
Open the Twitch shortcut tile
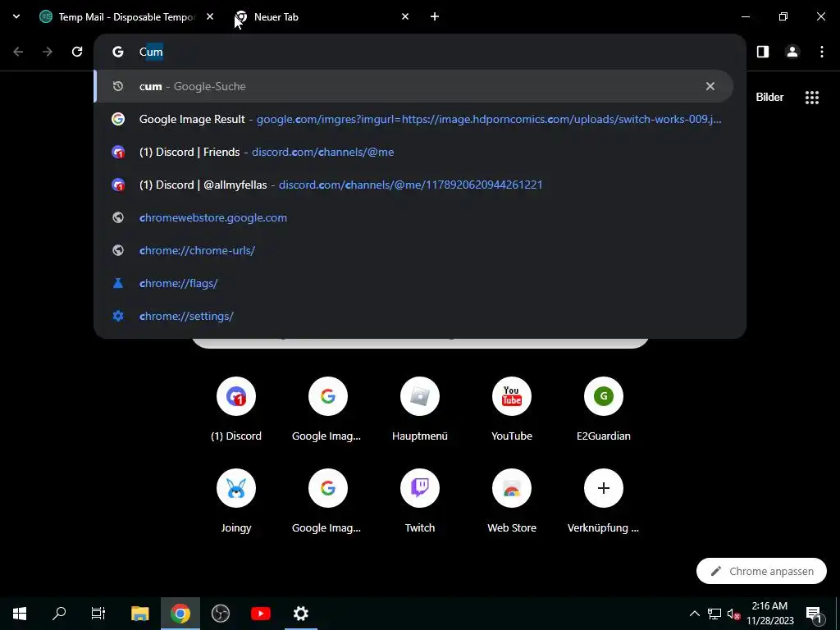(x=420, y=501)
